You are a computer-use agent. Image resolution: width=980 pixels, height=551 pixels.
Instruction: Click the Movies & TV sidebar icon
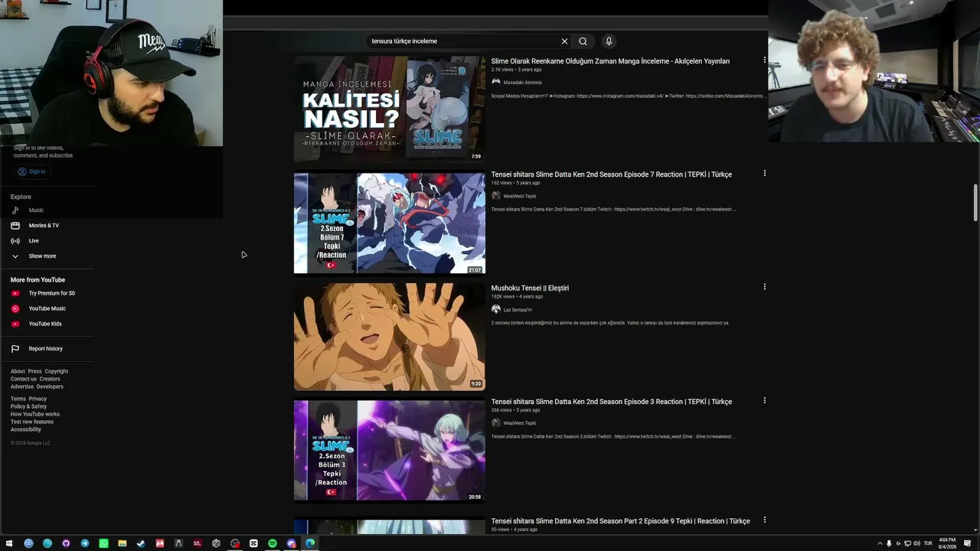(x=15, y=226)
